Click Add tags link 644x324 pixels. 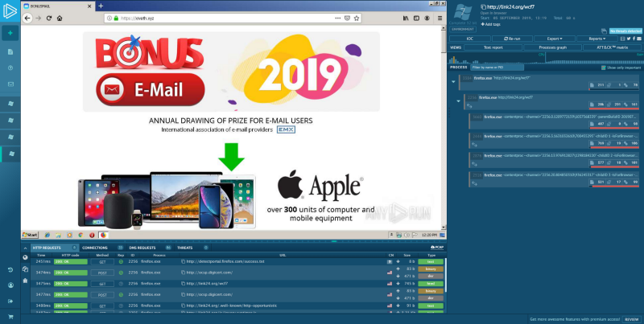490,24
